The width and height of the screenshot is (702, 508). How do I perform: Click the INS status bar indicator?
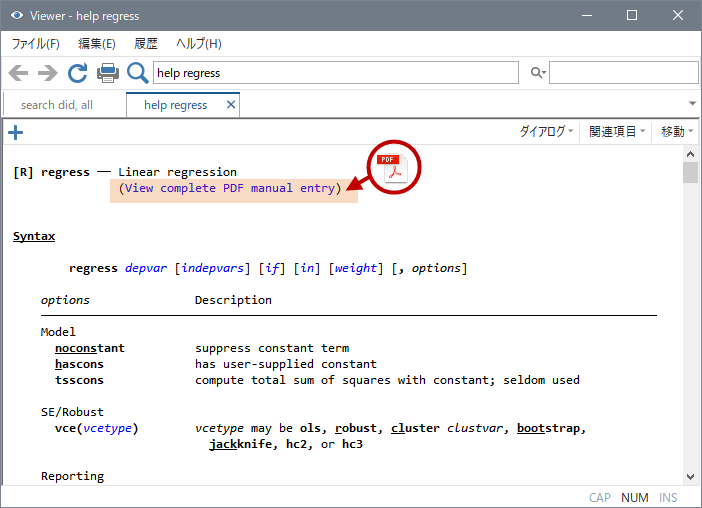tap(668, 498)
